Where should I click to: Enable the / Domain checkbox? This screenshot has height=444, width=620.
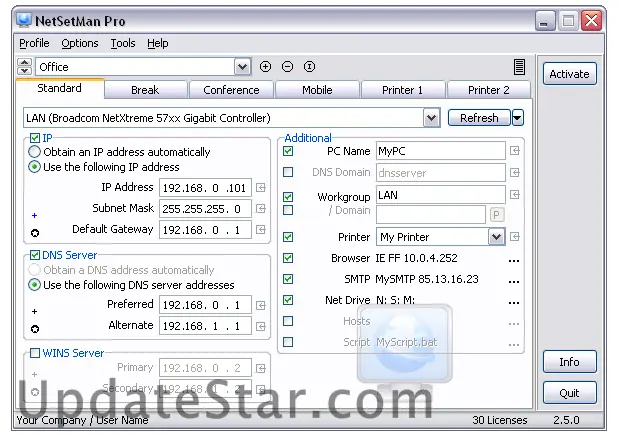tap(288, 210)
